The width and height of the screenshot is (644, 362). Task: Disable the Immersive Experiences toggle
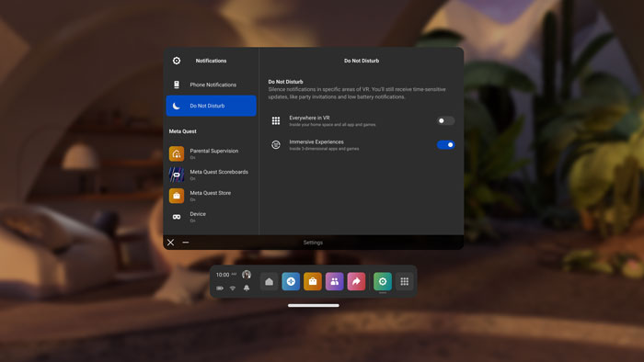coord(445,145)
